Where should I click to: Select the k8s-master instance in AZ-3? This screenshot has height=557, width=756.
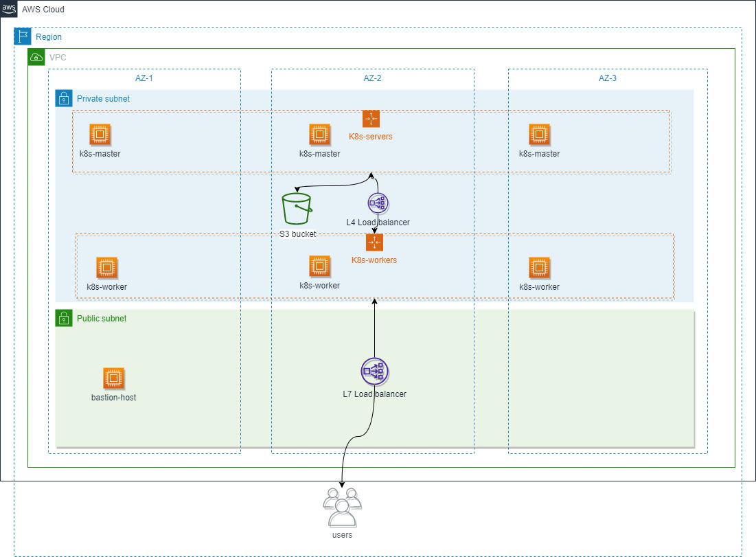(540, 134)
